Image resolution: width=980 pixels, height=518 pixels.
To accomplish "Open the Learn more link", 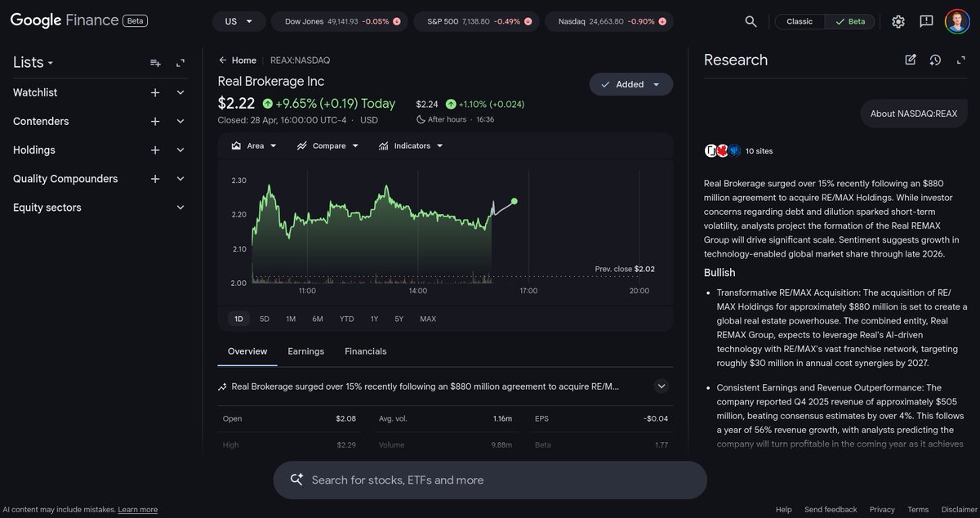I will click(x=138, y=509).
